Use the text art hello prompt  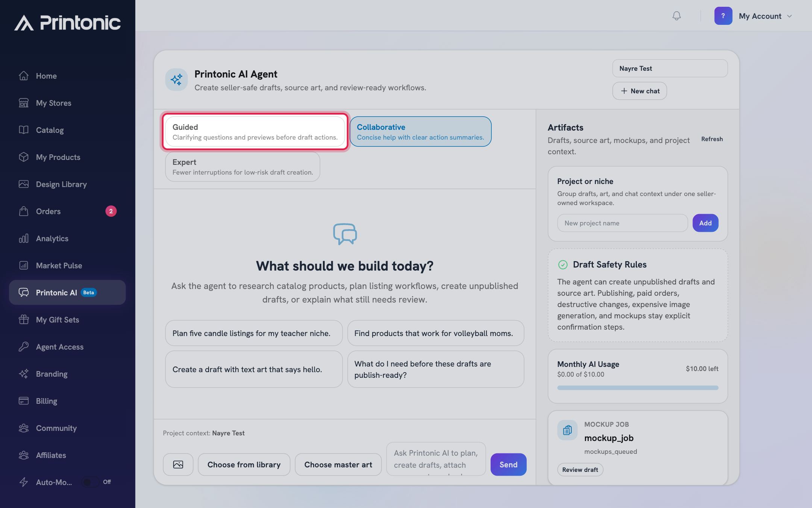pyautogui.click(x=254, y=369)
